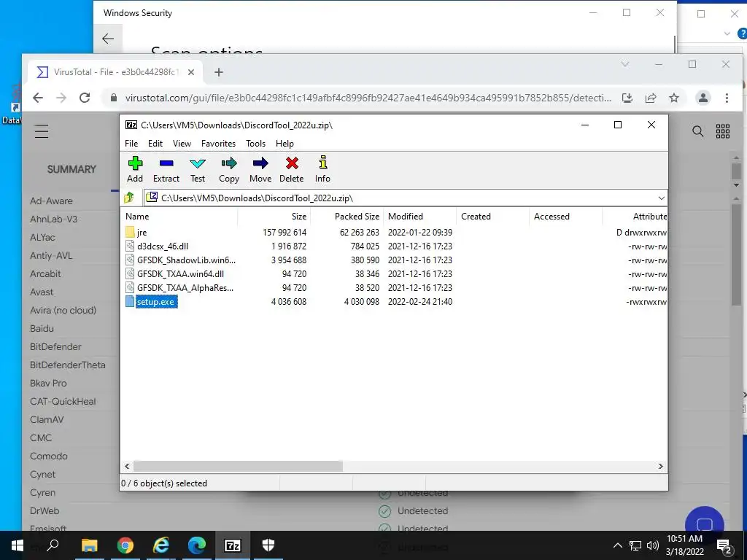
Task: Open the Chrome profile icon
Action: pyautogui.click(x=703, y=98)
